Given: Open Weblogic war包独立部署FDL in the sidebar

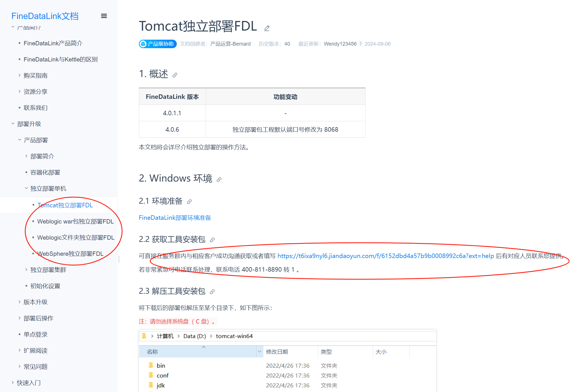Looking at the screenshot, I should tap(75, 221).
